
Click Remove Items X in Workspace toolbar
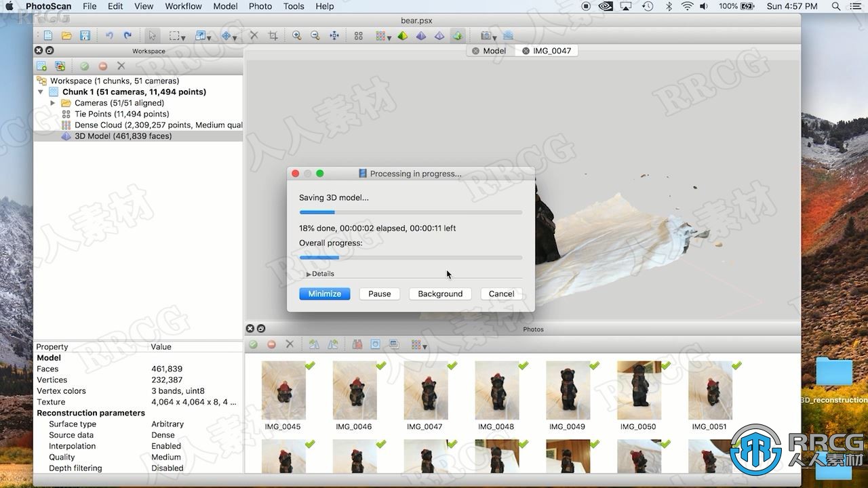[121, 66]
